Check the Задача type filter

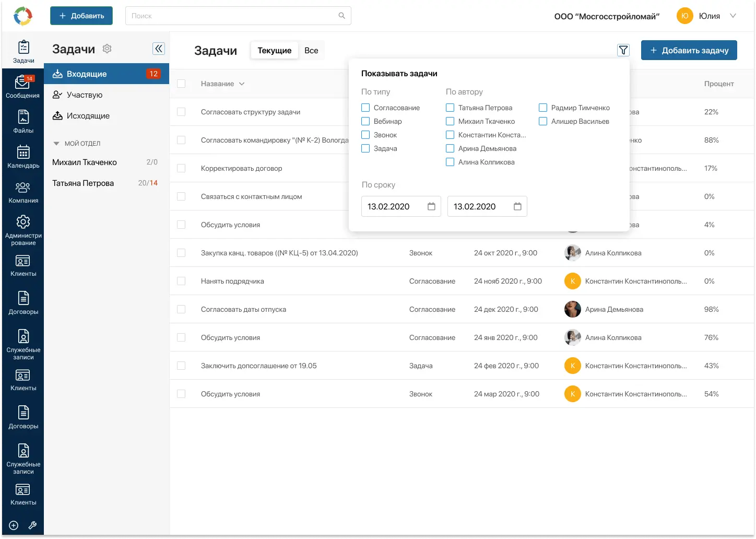pyautogui.click(x=365, y=148)
